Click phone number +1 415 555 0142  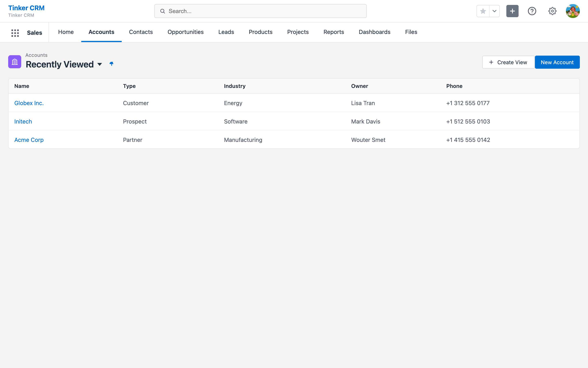[x=468, y=140]
